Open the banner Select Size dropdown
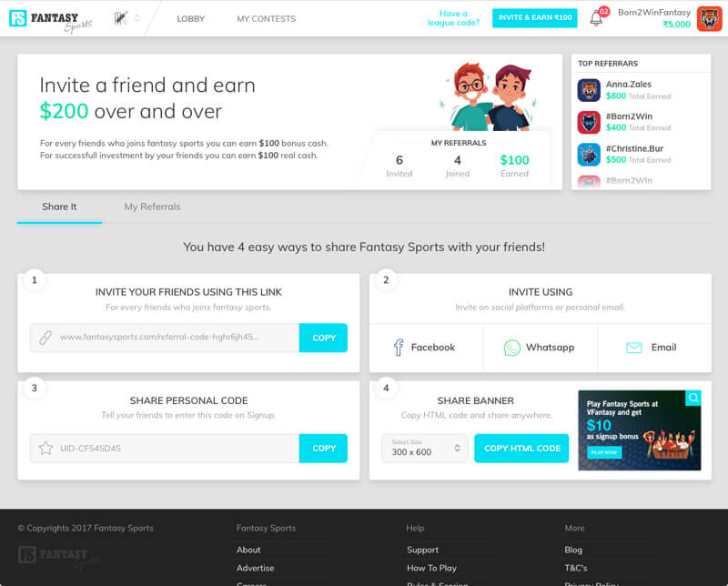This screenshot has height=586, width=728. coord(424,448)
